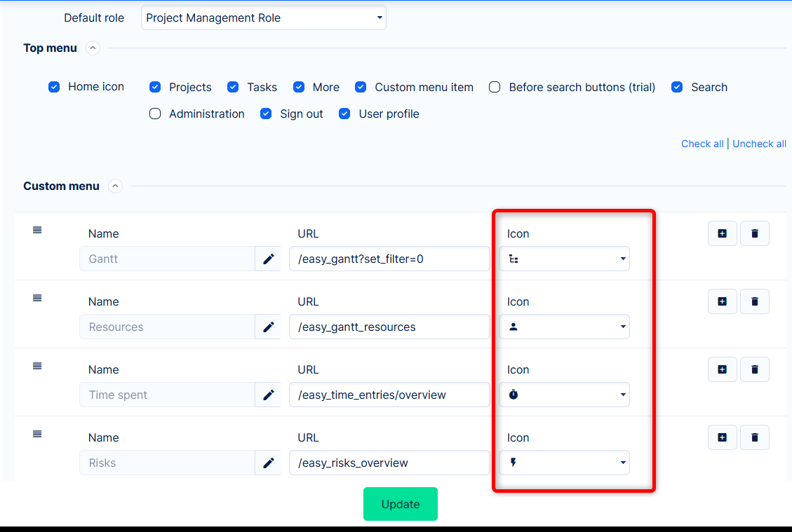Click the Check all link
This screenshot has height=532, width=792.
click(702, 144)
